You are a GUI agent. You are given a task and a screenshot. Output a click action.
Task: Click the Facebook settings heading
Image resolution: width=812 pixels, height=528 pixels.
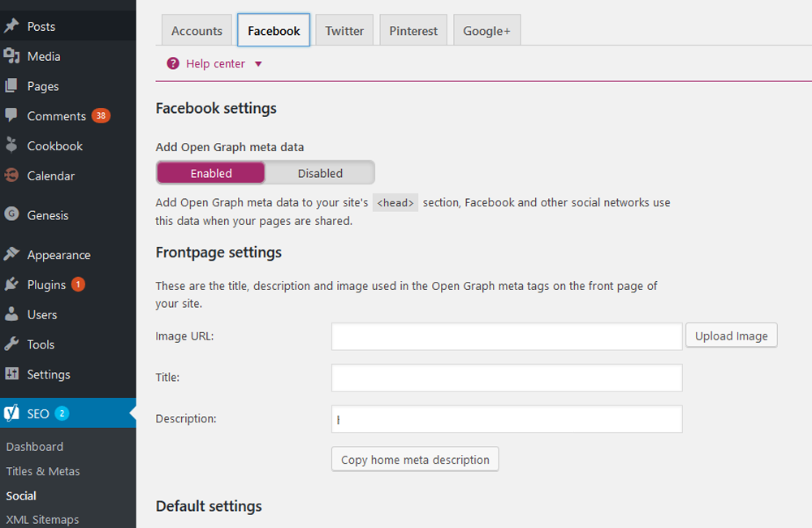tap(216, 108)
